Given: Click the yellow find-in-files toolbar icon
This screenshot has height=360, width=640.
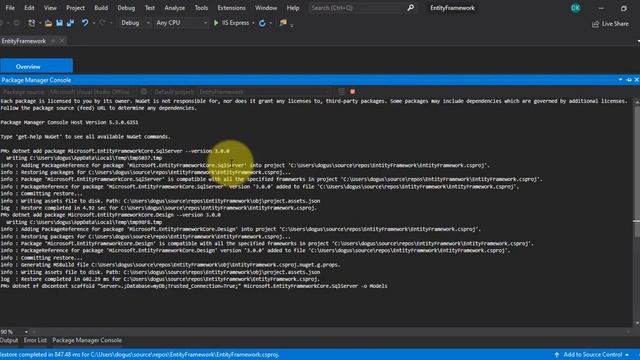Looking at the screenshot, I should [283, 23].
